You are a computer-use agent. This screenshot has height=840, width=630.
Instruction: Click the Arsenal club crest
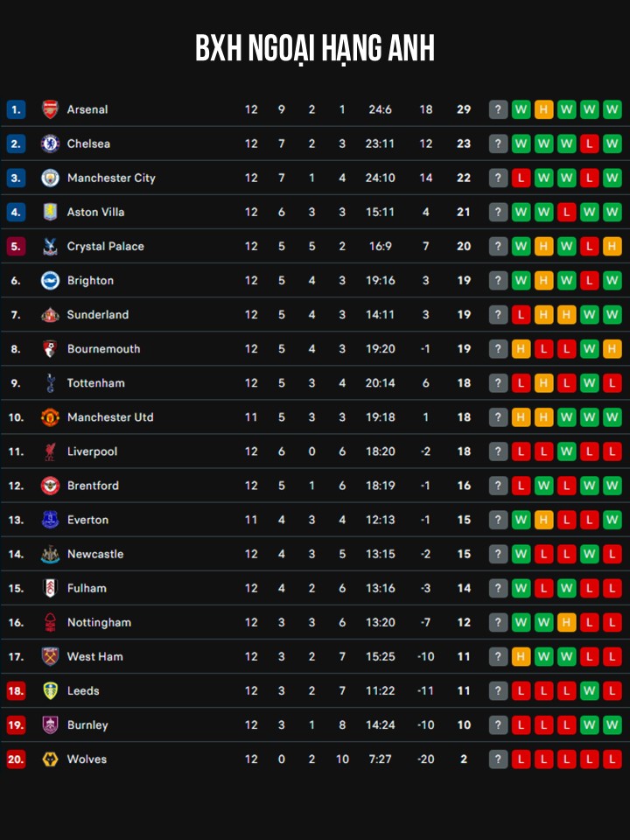[x=50, y=109]
